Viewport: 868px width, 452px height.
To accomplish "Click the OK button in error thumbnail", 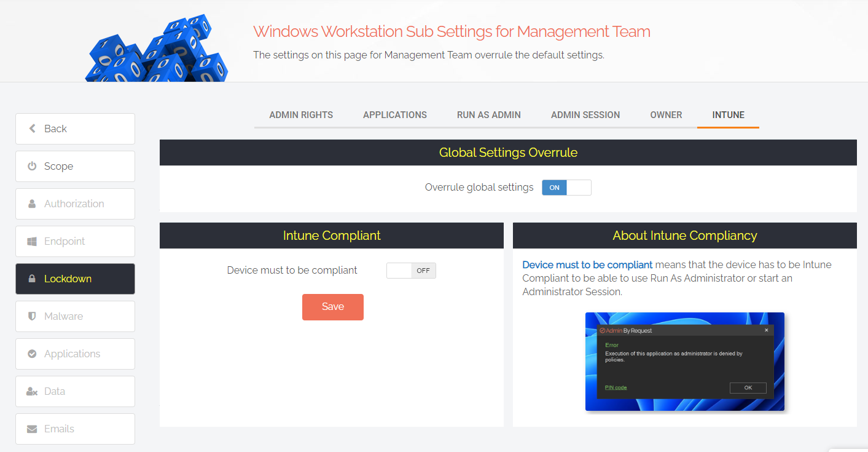I will pos(748,387).
